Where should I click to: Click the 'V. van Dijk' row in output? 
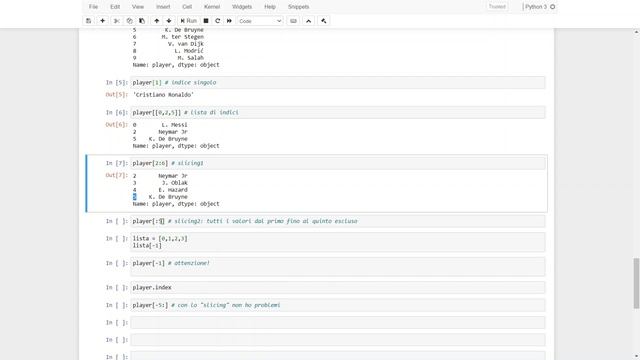[x=168, y=44]
